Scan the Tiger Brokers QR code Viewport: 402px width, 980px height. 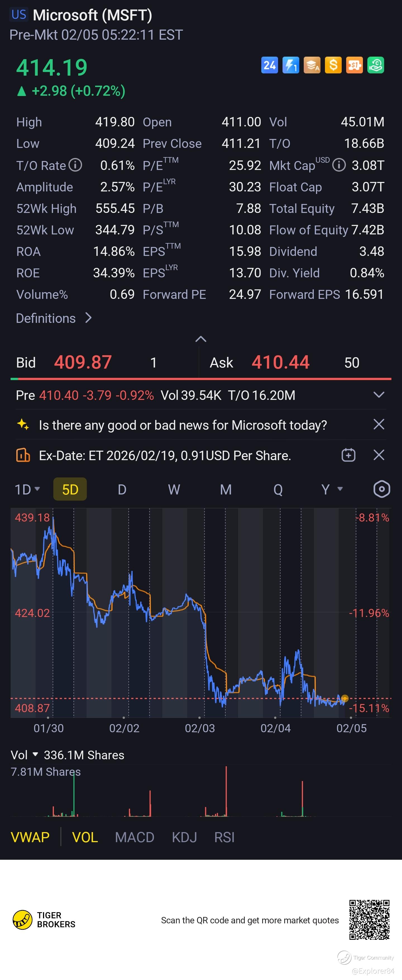(x=369, y=919)
